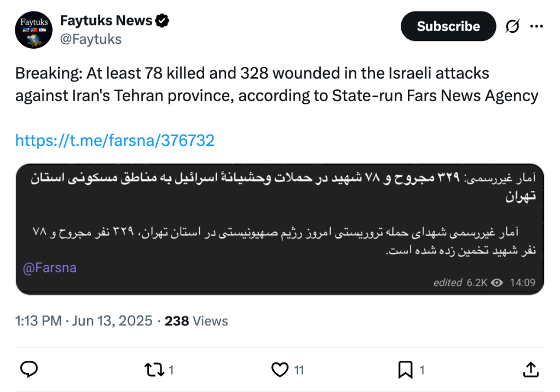Open the embedded Telegram screenshot image
Image resolution: width=560 pixels, height=392 pixels.
click(280, 229)
